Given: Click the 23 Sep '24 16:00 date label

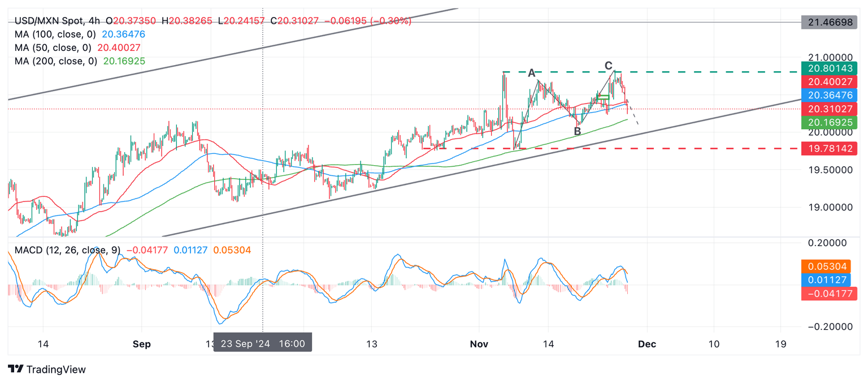Looking at the screenshot, I should pos(263,344).
